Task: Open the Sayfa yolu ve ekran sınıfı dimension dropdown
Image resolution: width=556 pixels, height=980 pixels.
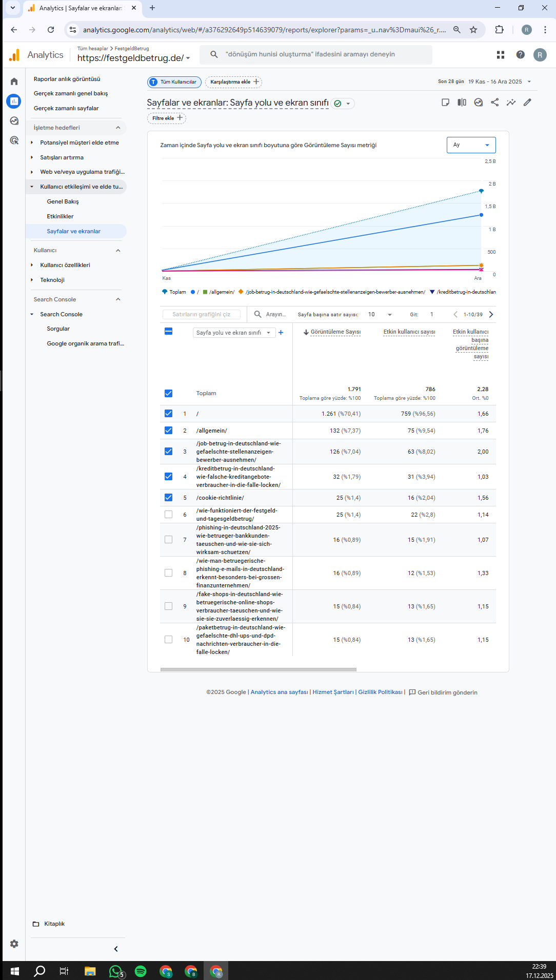Action: [234, 333]
